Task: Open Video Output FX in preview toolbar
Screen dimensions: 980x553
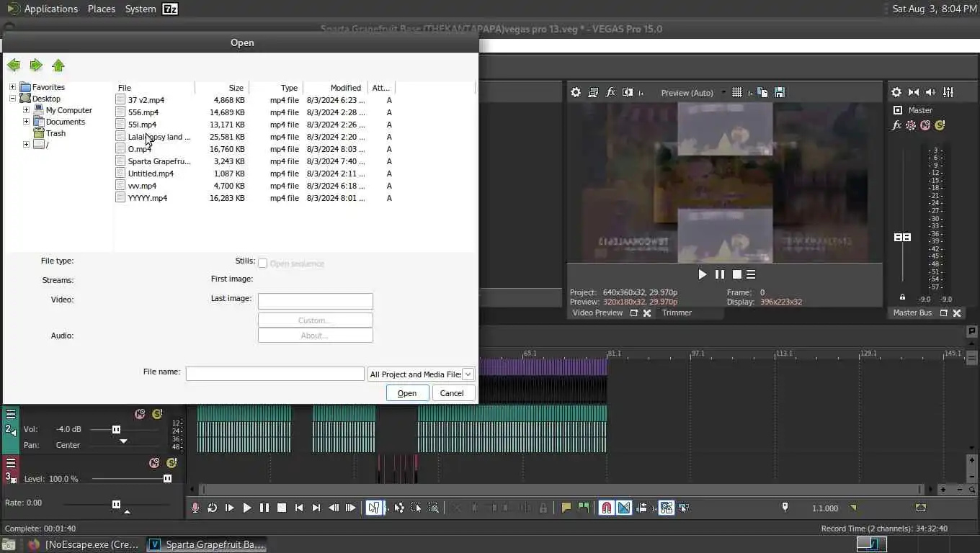Action: click(x=610, y=92)
